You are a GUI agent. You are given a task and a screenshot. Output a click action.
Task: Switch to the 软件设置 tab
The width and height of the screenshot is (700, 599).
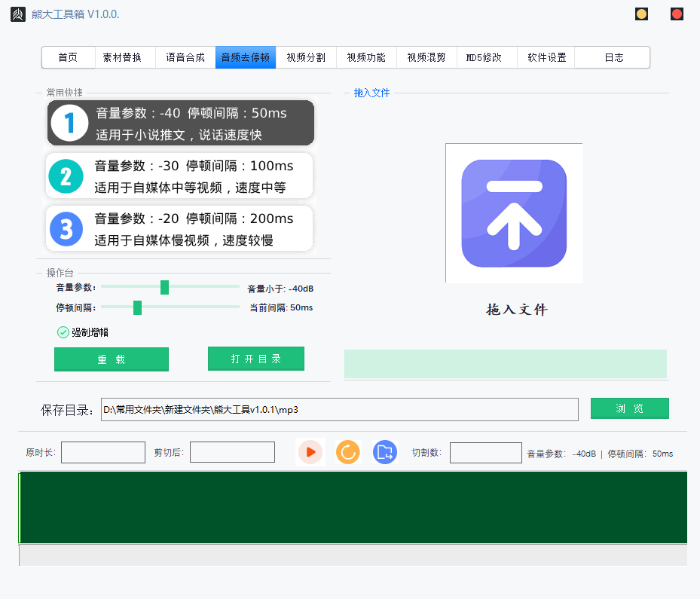point(545,57)
